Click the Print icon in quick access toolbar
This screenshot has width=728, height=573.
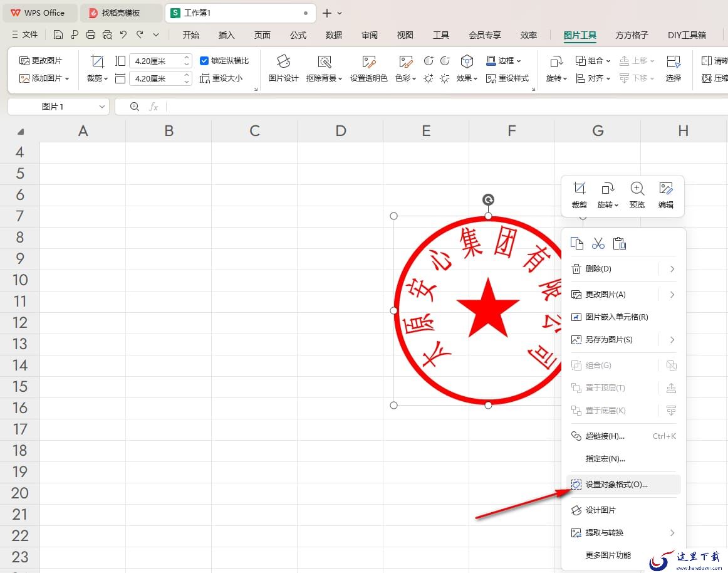tap(91, 34)
